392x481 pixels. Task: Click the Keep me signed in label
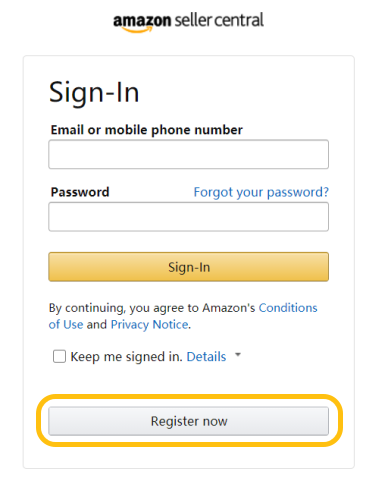pos(126,357)
